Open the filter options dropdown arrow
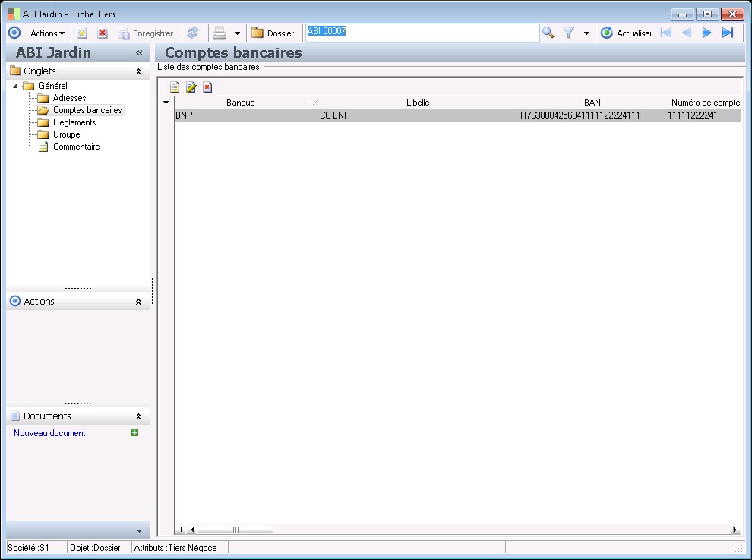752x560 pixels. click(586, 33)
